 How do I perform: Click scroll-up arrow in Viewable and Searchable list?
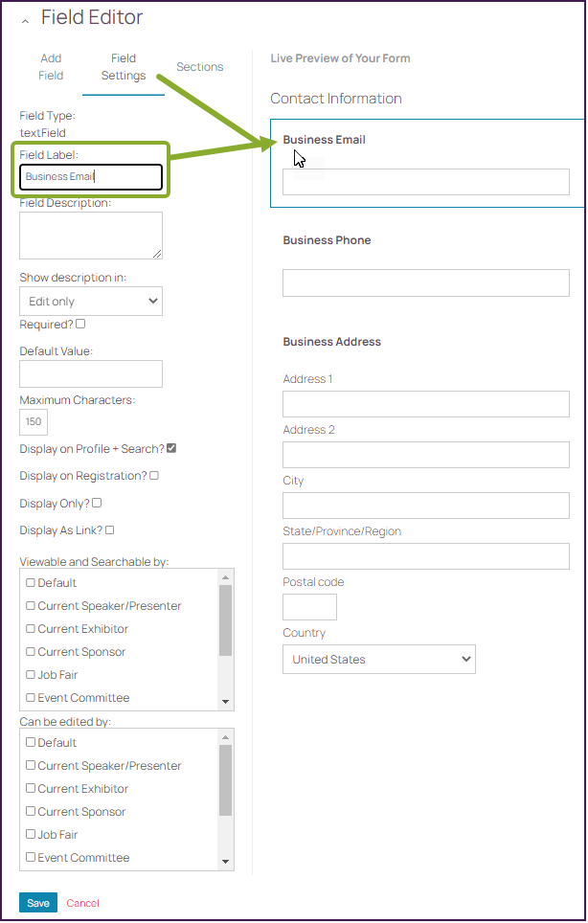point(226,577)
